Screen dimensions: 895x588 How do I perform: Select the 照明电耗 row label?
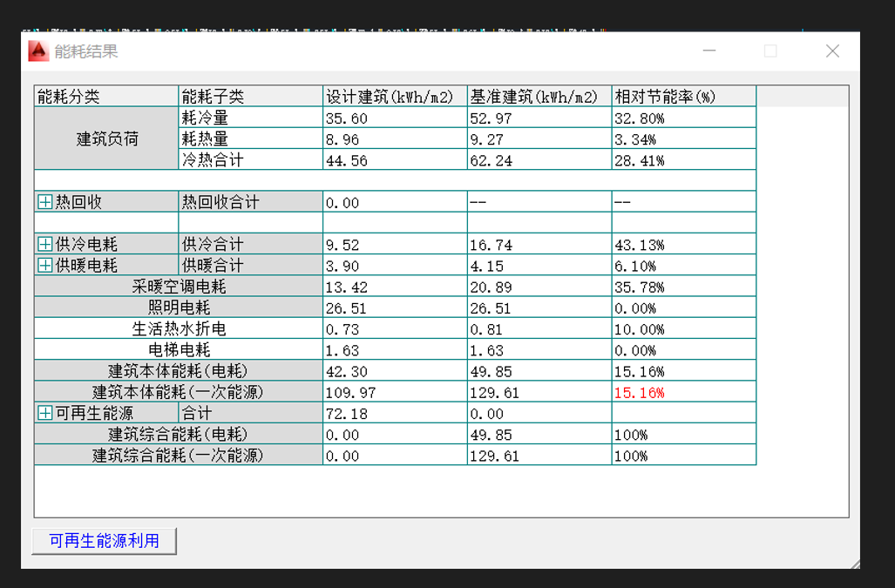tap(179, 308)
